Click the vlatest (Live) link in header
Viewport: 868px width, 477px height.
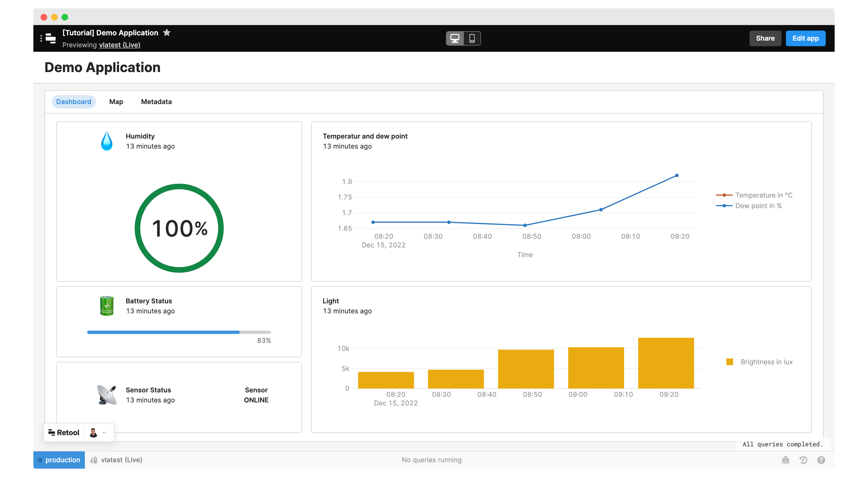(120, 45)
